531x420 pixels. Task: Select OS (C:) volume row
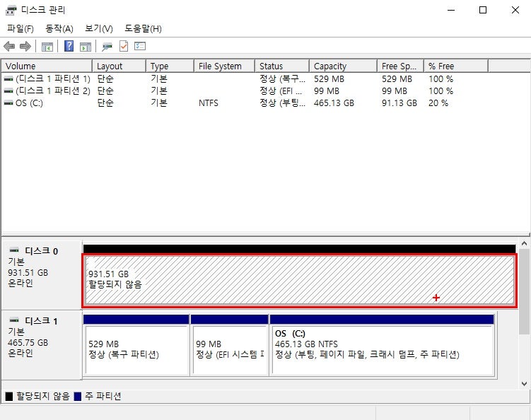(x=266, y=103)
